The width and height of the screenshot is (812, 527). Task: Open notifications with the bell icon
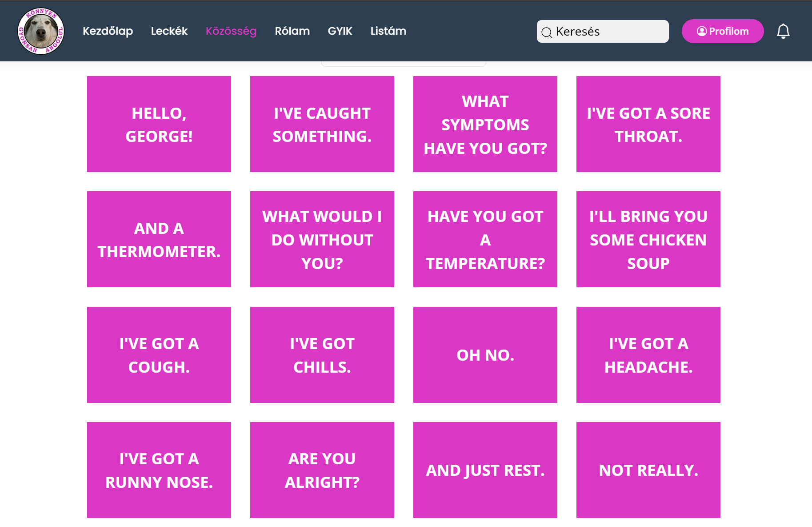[x=783, y=31]
